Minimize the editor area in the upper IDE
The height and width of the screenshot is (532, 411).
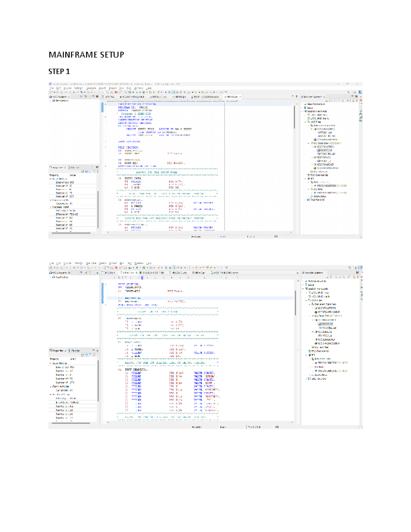tap(292, 97)
